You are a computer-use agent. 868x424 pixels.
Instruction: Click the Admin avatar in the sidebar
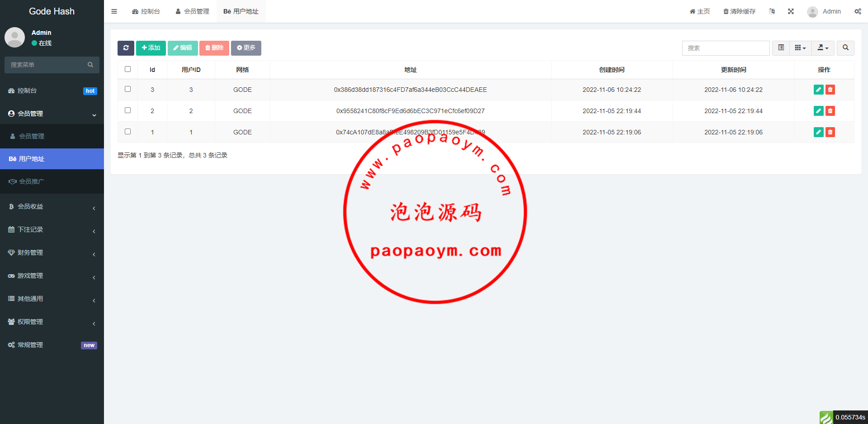coord(14,37)
